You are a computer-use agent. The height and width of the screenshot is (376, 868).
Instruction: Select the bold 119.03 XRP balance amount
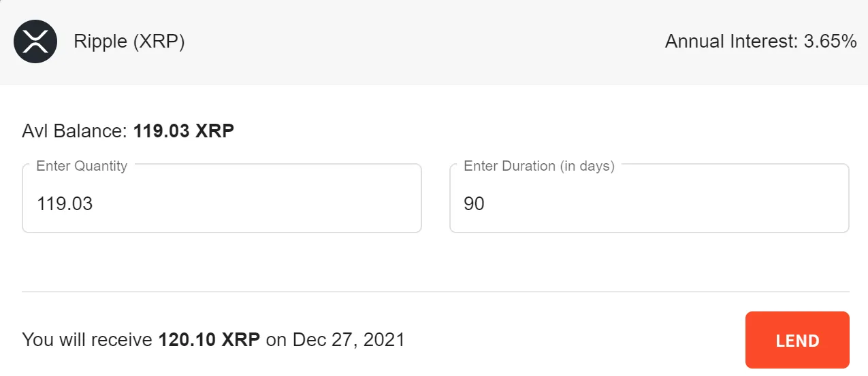pyautogui.click(x=184, y=131)
